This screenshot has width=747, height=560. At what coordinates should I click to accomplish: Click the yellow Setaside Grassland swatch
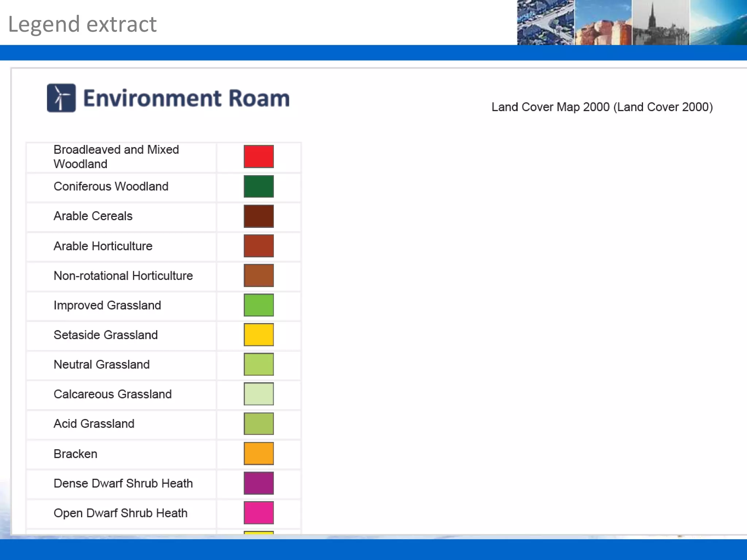tap(259, 335)
